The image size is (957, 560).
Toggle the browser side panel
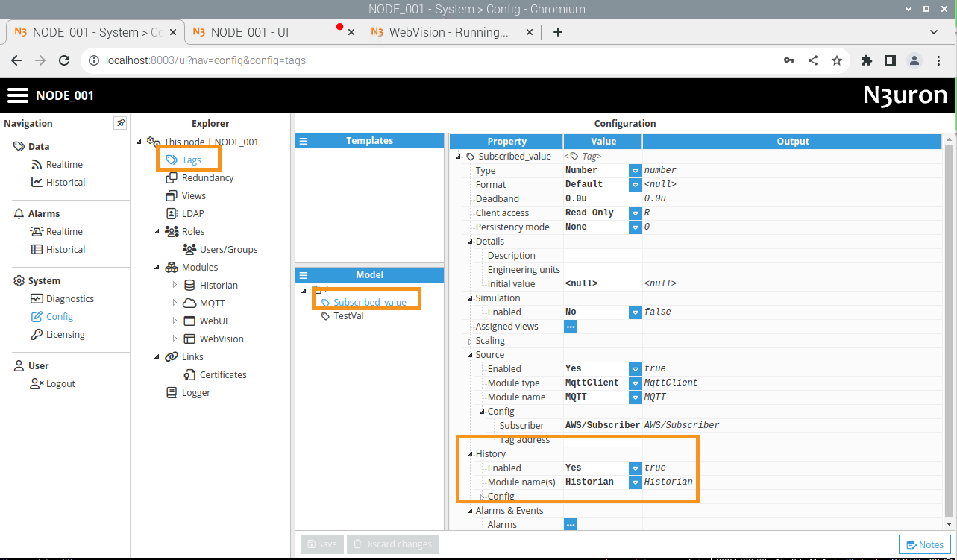click(890, 60)
